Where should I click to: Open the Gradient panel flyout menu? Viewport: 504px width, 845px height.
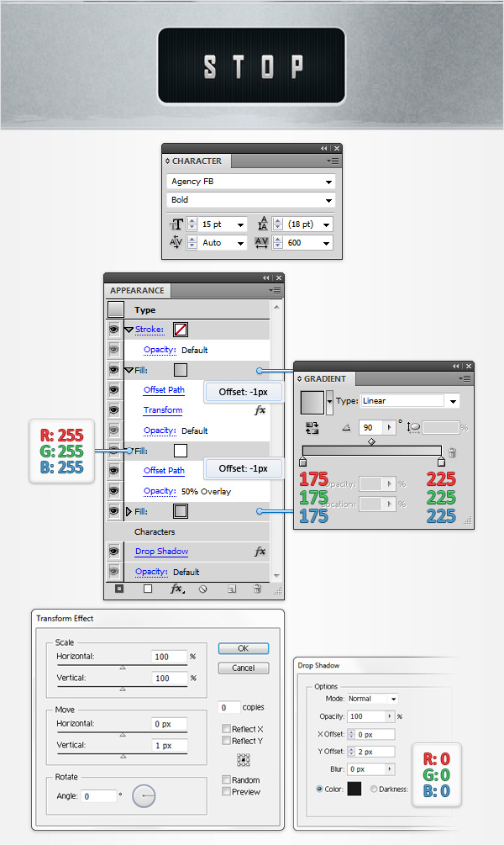(x=465, y=379)
